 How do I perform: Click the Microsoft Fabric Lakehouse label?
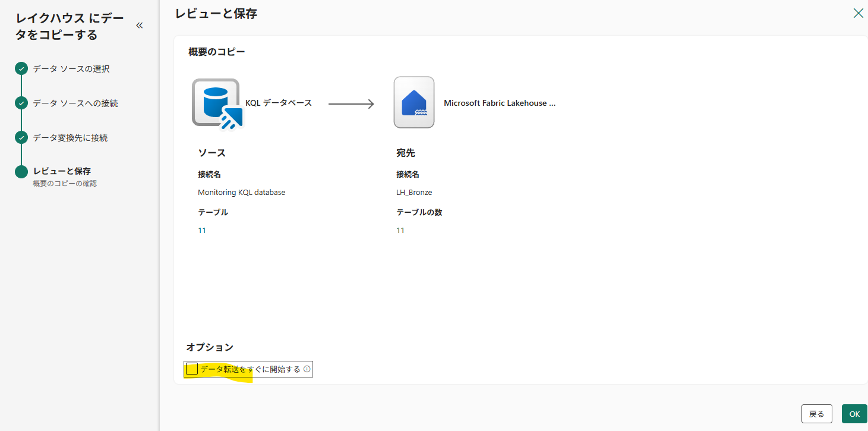tap(500, 103)
